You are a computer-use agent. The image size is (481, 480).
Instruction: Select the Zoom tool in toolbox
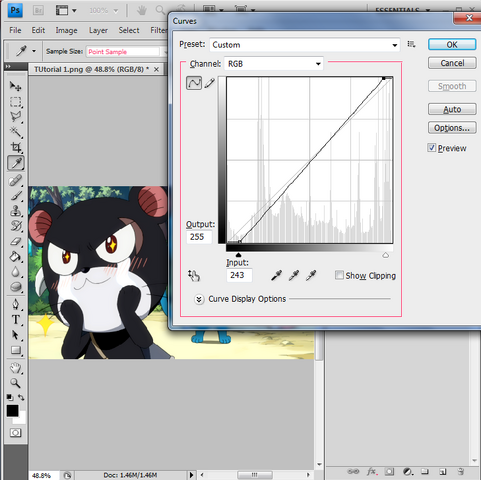click(15, 383)
